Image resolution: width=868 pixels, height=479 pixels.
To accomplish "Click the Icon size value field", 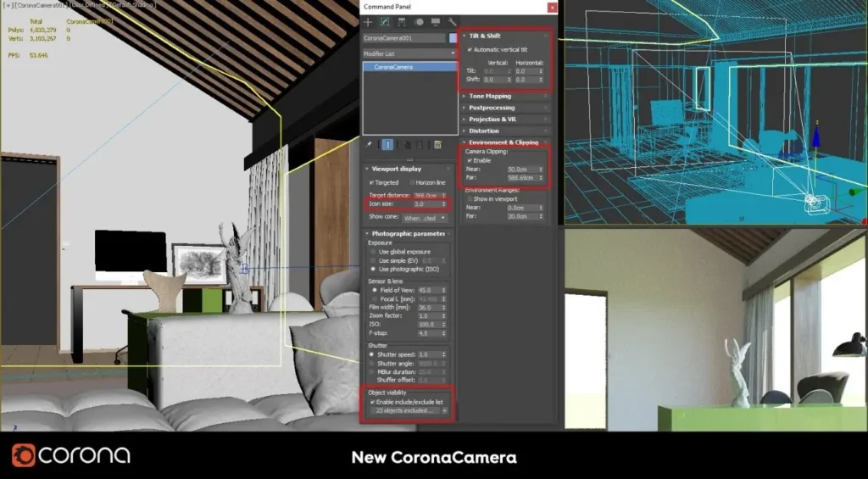I will (x=427, y=204).
